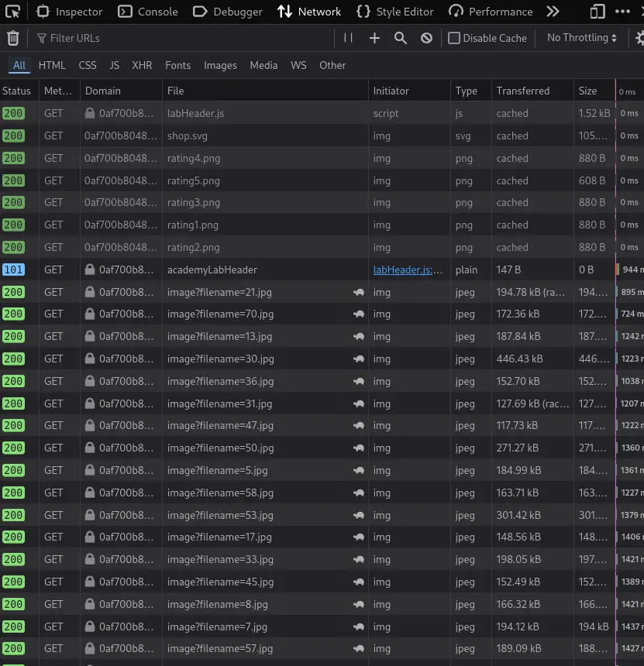Filter requests by Images
The height and width of the screenshot is (666, 644).
point(220,65)
